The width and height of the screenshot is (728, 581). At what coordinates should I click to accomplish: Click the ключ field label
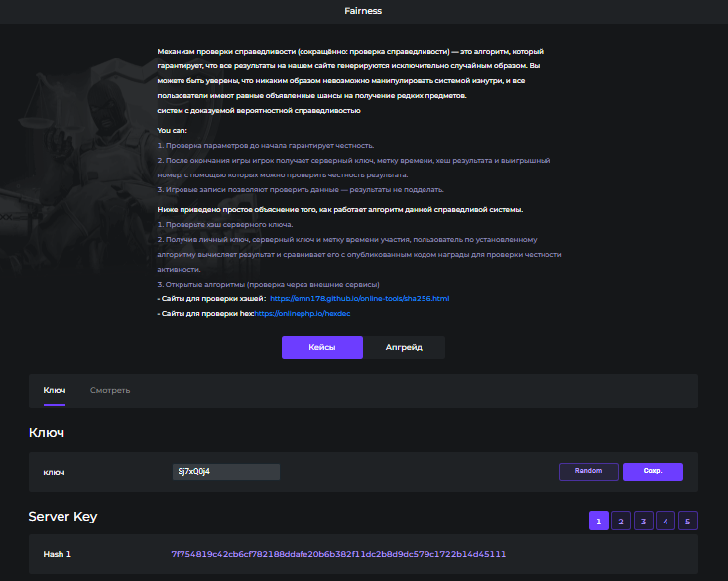(55, 472)
